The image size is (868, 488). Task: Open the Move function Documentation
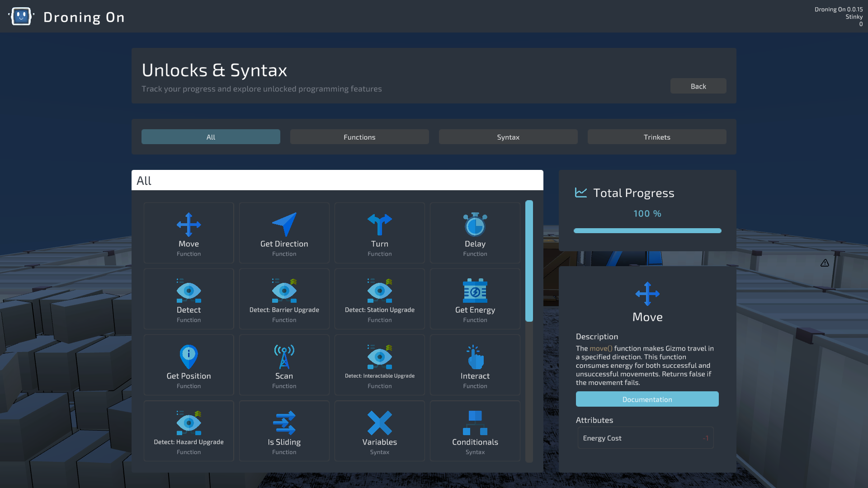647,399
